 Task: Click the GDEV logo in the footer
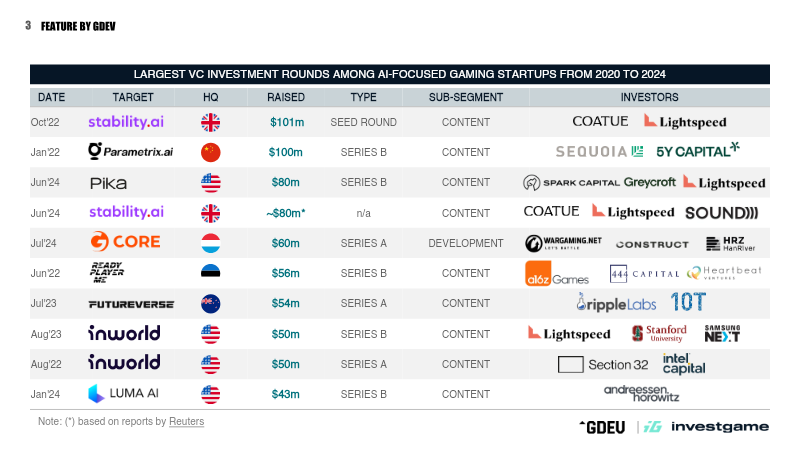click(x=602, y=427)
